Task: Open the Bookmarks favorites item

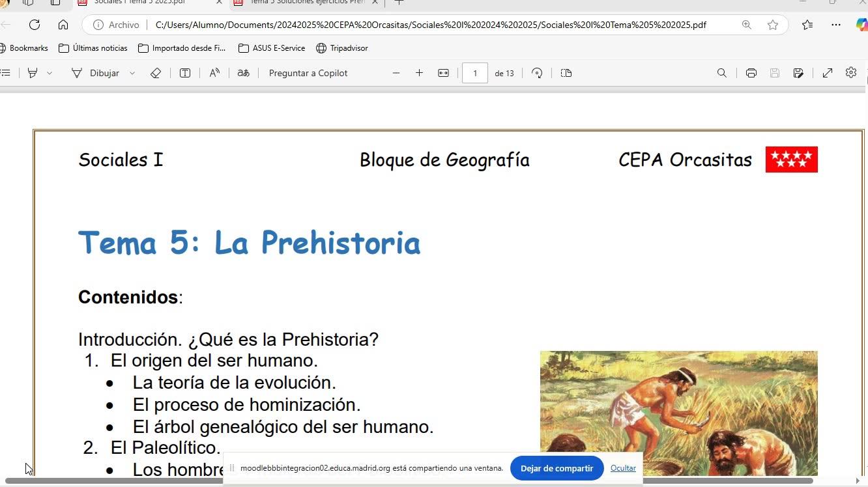Action: 24,48
